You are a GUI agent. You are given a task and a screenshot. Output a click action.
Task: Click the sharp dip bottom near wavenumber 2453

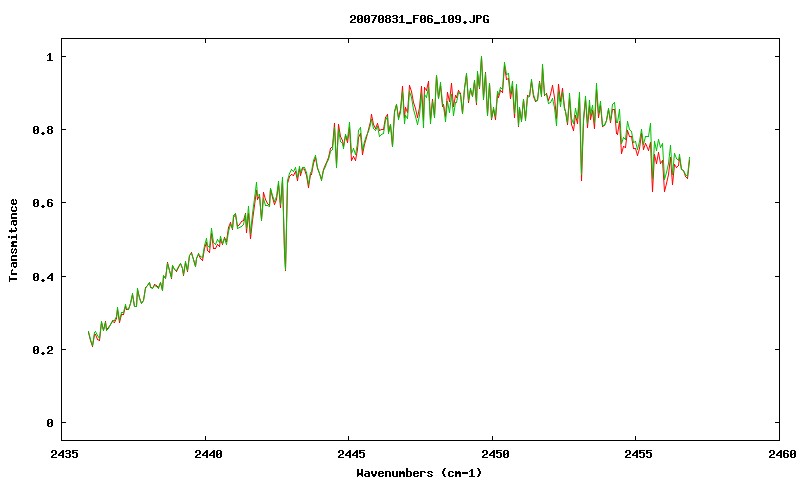581,179
